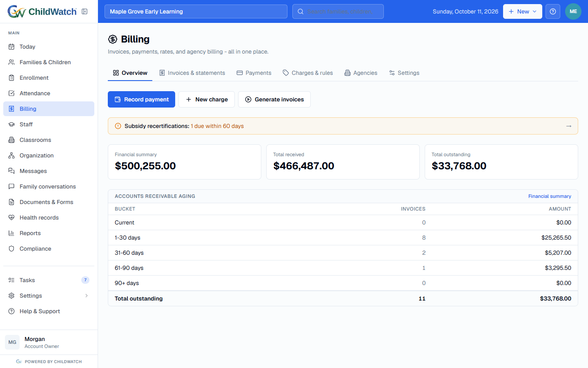The height and width of the screenshot is (368, 588).
Task: Open Help & Support in the sidebar
Action: point(49,311)
